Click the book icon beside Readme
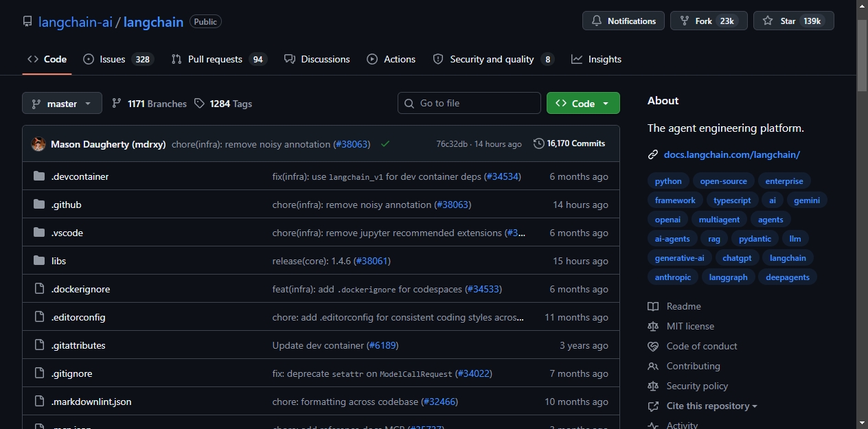Viewport: 868px width, 429px height. coord(653,307)
